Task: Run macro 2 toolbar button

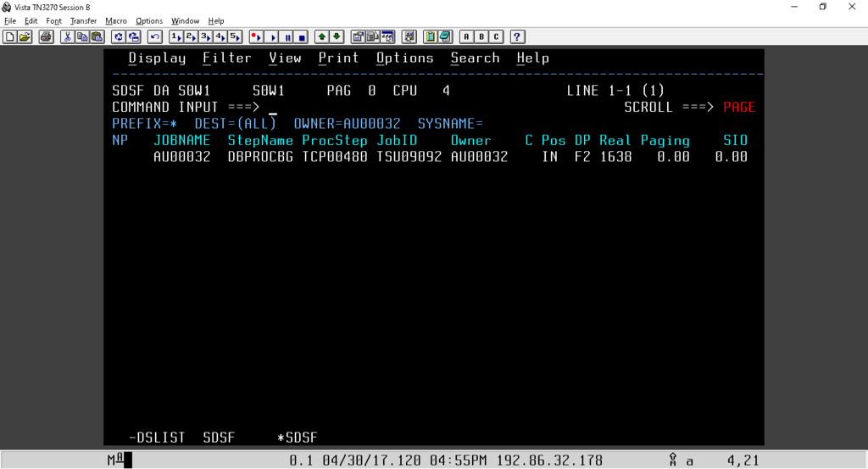Action: click(x=191, y=37)
